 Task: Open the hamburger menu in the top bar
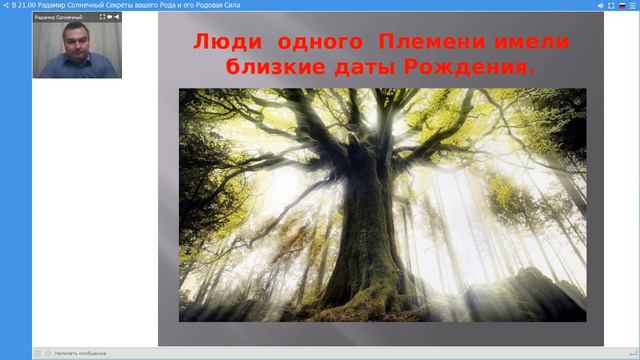633,6
